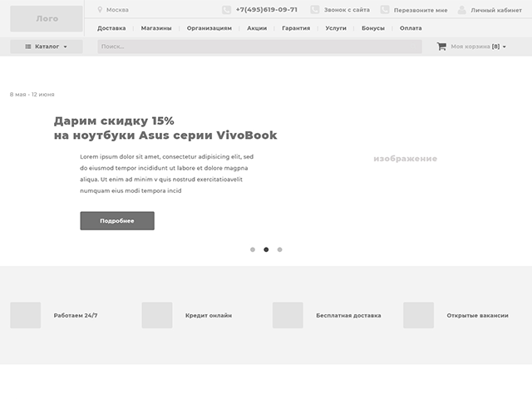Image resolution: width=532 pixels, height=399 pixels.
Task: Click into the Поиск search field
Action: 260,47
